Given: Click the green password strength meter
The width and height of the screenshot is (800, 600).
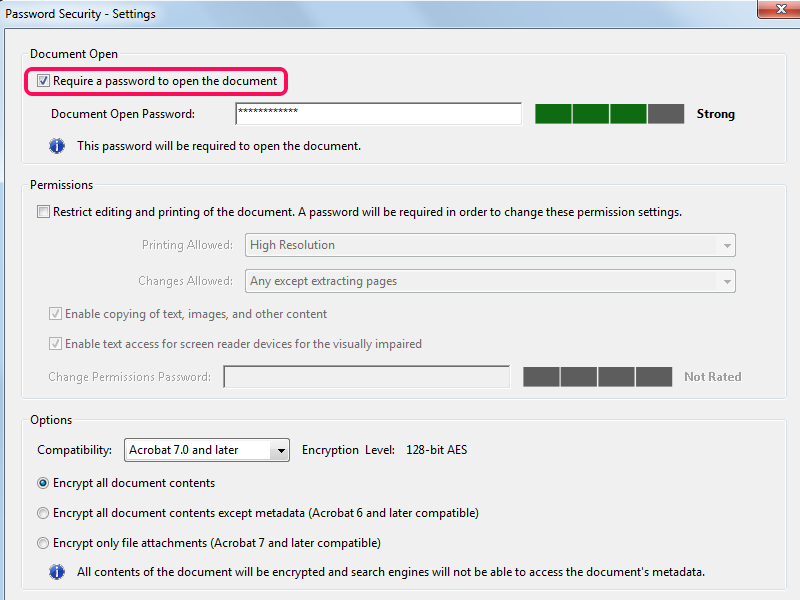Looking at the screenshot, I should click(x=609, y=114).
